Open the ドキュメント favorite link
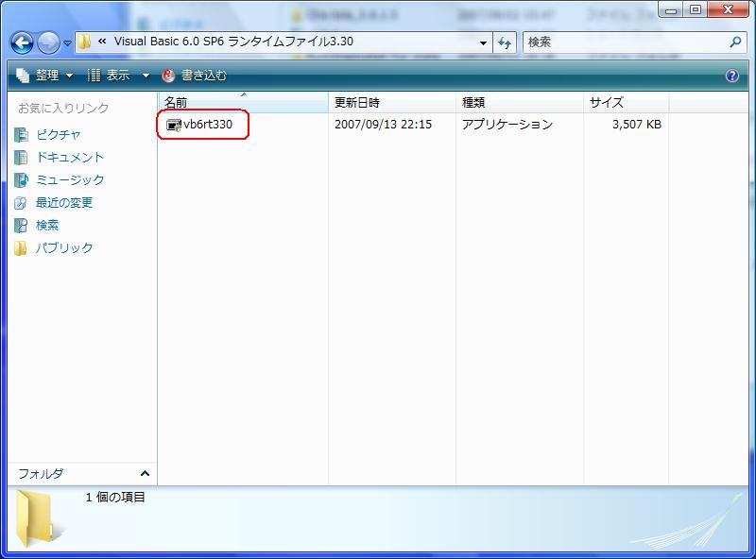 coord(70,158)
